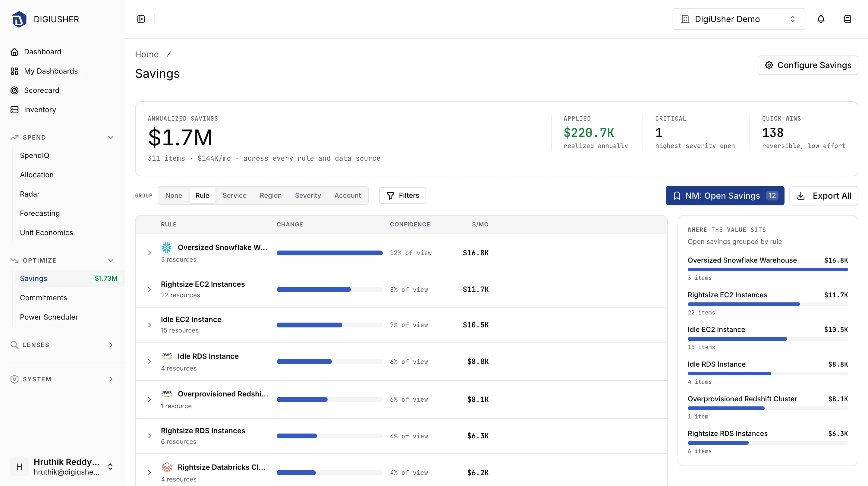
Task: Click the Spend trend arrow icon
Action: pos(14,137)
